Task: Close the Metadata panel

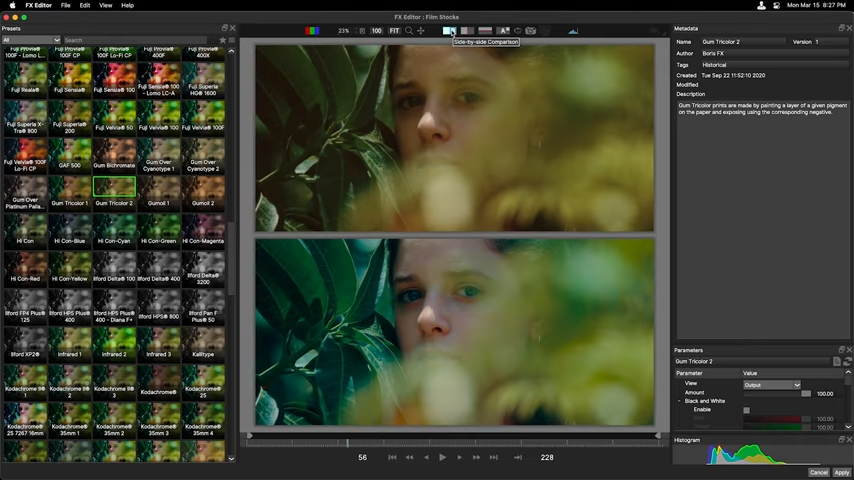Action: [x=849, y=28]
